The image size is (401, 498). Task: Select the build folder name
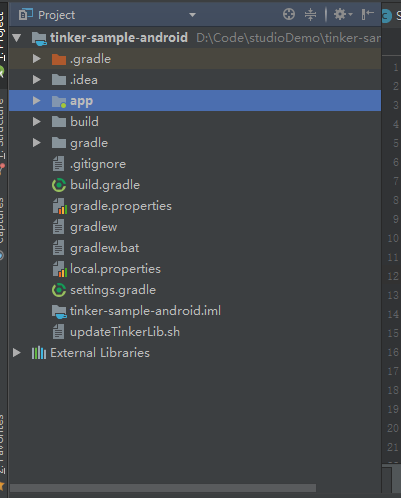click(84, 122)
